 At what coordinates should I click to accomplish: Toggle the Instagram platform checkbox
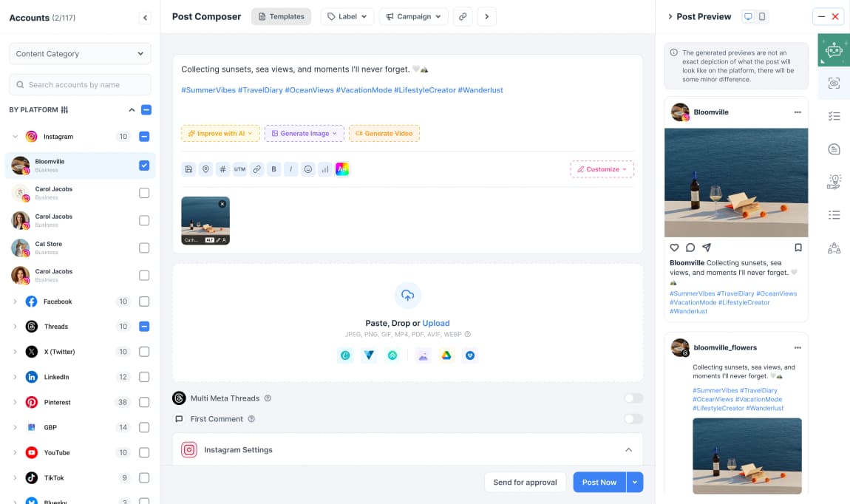(x=144, y=137)
